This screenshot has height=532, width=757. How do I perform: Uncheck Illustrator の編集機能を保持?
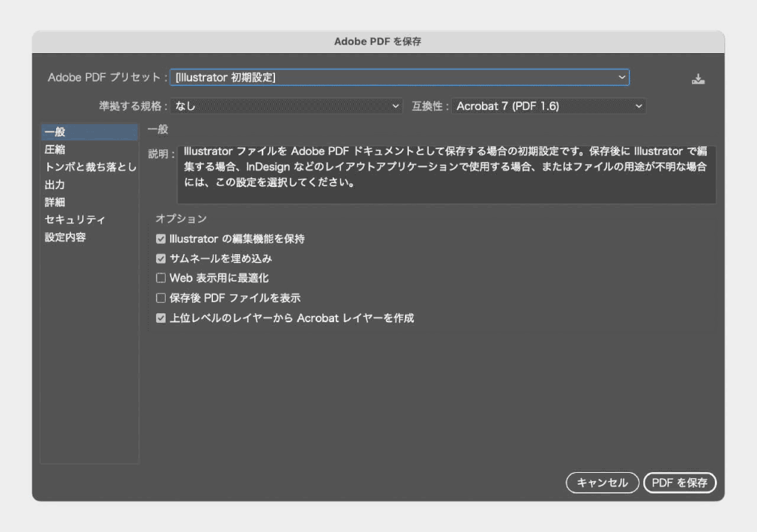tap(160, 239)
